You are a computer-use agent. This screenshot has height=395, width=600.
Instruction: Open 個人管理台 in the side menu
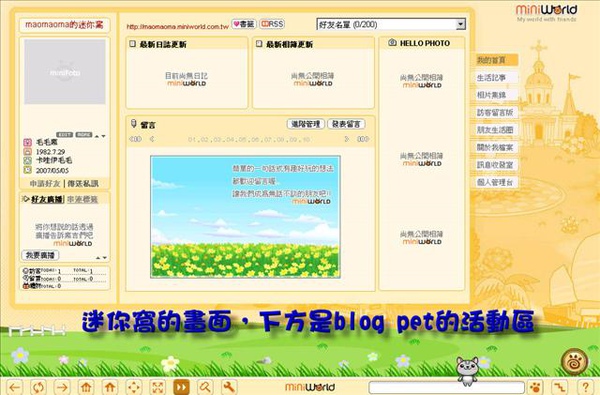(496, 182)
